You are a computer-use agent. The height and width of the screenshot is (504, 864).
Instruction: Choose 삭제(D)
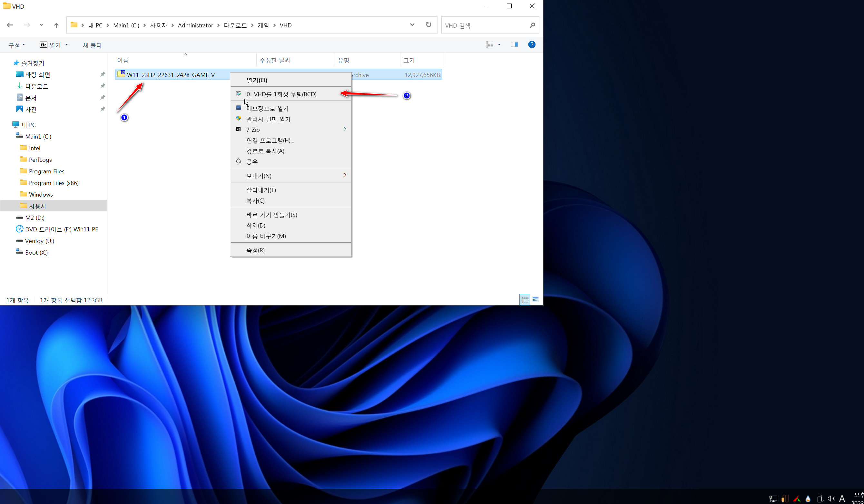[x=291, y=225]
